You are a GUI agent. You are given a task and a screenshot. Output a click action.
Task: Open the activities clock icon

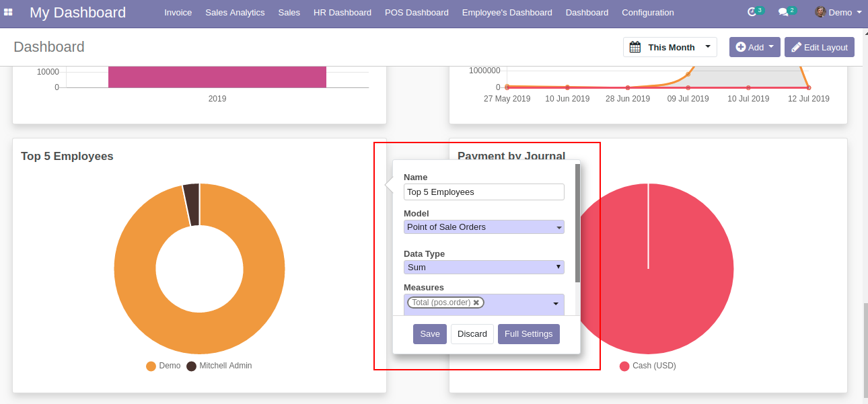(752, 12)
